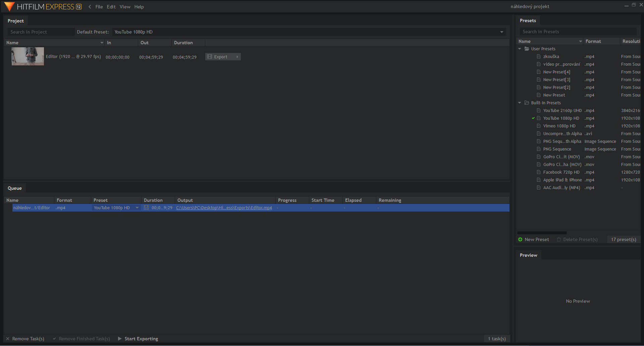Click the green plus New Preset icon
The image size is (644, 346).
coord(520,239)
